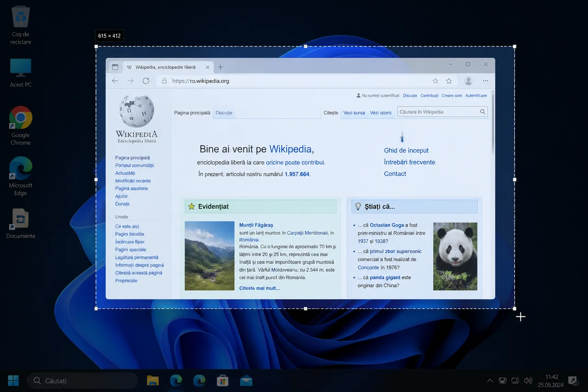
Task: Open Întrebări frecvente link
Action: pos(409,162)
